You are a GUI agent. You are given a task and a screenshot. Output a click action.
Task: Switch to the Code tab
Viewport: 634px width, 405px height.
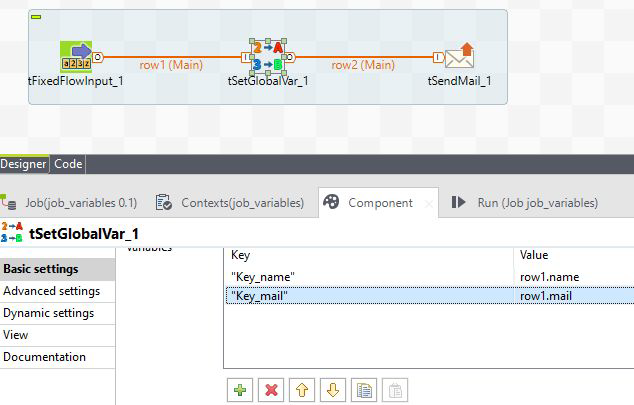tap(68, 164)
